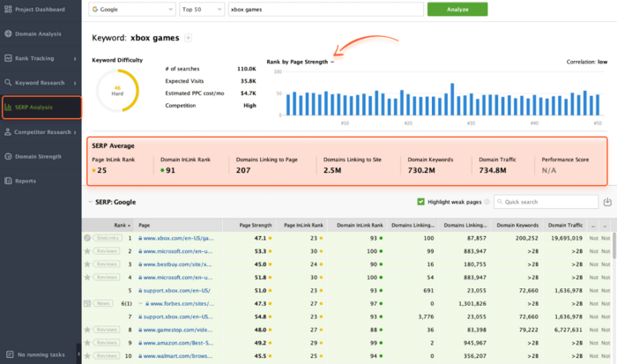Open Rank by Page Strength chart dropdown

(x=301, y=62)
